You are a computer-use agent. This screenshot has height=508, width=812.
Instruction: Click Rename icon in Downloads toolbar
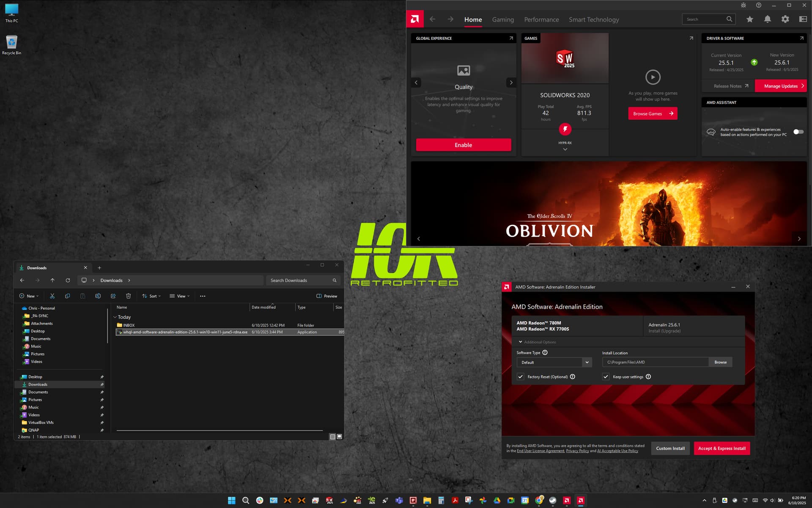pos(98,296)
